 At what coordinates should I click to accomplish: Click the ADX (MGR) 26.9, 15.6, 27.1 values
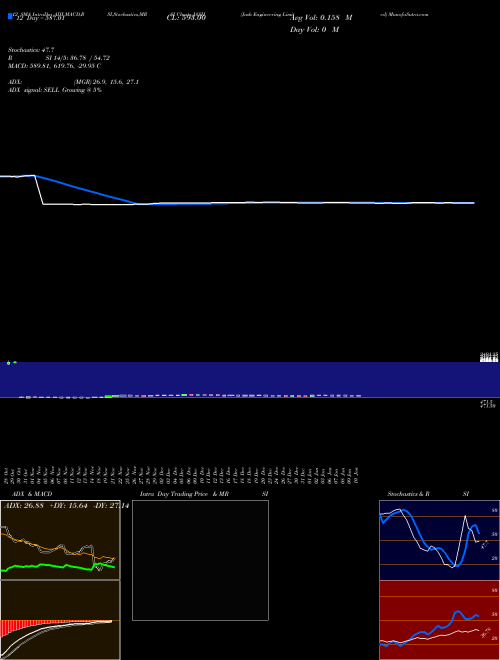[x=106, y=82]
